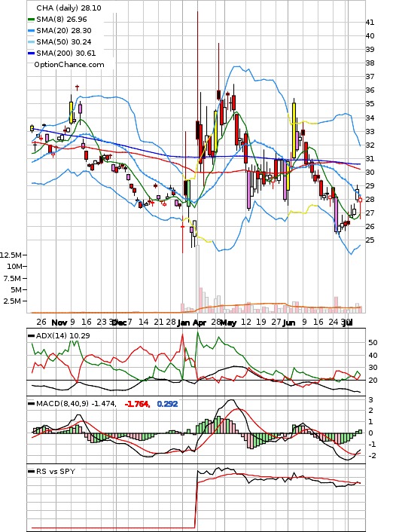
Task: Open the OptionChance.com watermark link
Action: pos(69,65)
